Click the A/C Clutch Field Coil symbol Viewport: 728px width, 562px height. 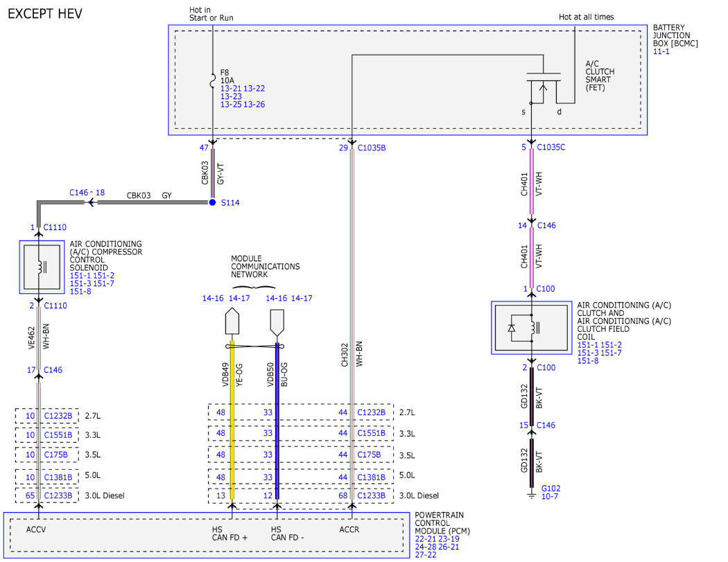point(532,328)
